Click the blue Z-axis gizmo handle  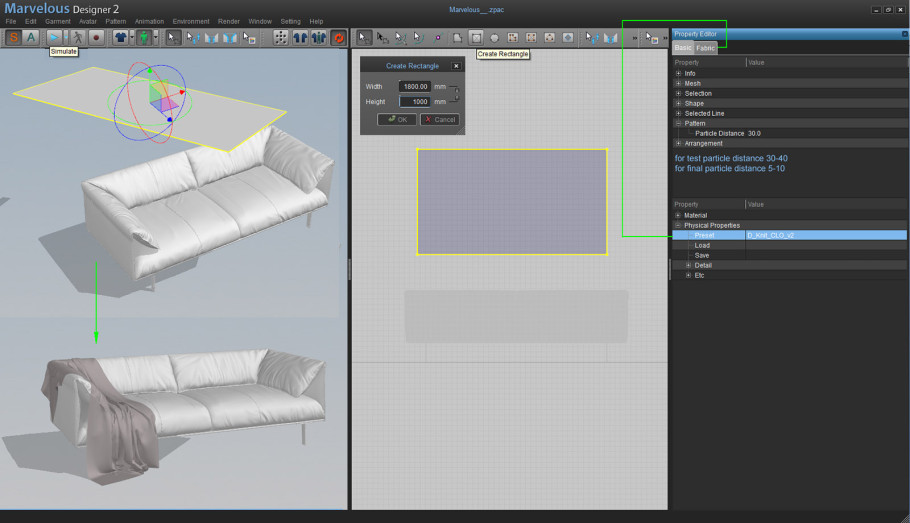[169, 120]
